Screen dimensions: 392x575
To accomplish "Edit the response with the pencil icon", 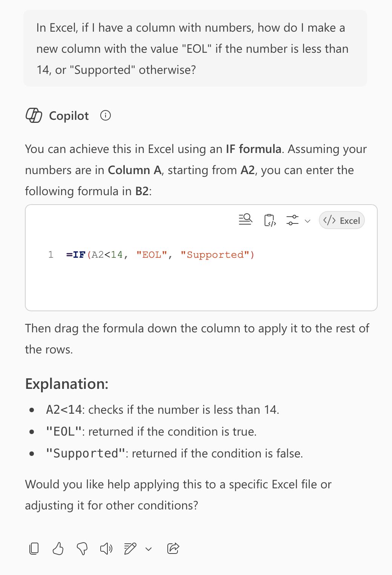I will (x=130, y=549).
